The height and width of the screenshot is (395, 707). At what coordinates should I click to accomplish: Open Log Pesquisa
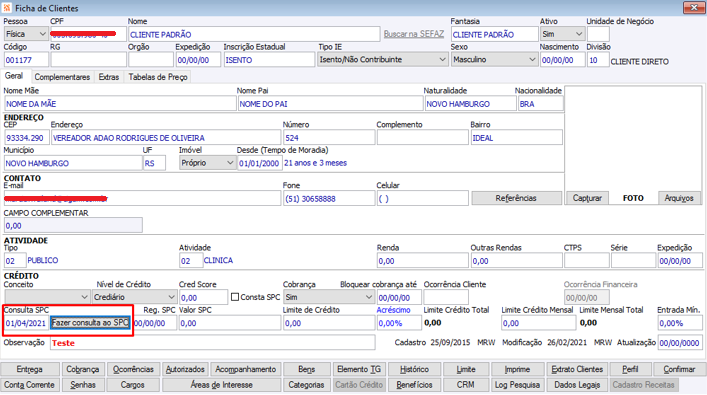coord(517,385)
